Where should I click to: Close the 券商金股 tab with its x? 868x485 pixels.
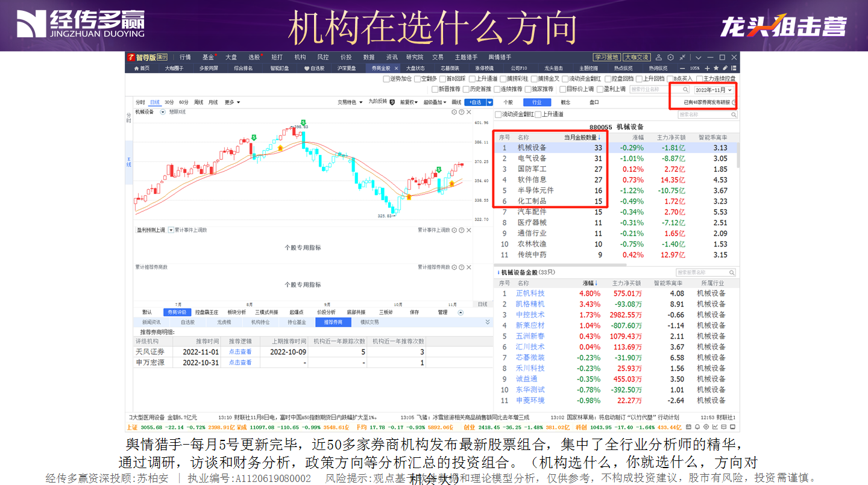pyautogui.click(x=396, y=68)
